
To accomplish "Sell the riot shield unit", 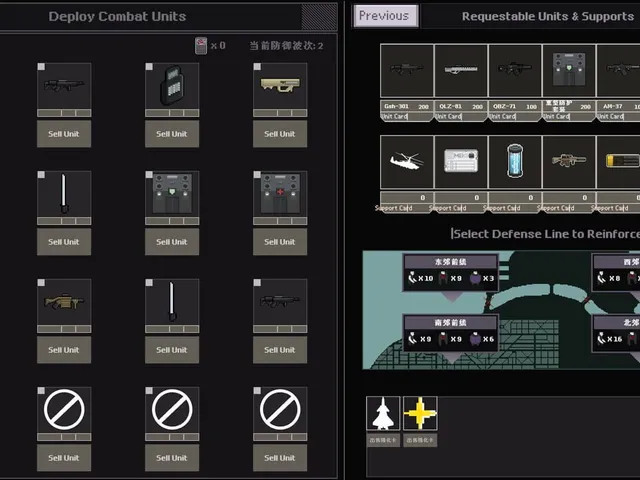I will [x=172, y=134].
